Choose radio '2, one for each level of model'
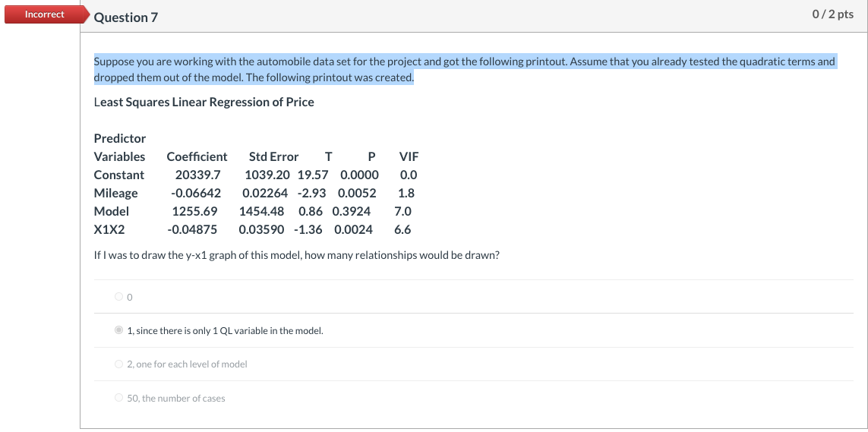Screen dimensions: 868x432 coord(118,364)
